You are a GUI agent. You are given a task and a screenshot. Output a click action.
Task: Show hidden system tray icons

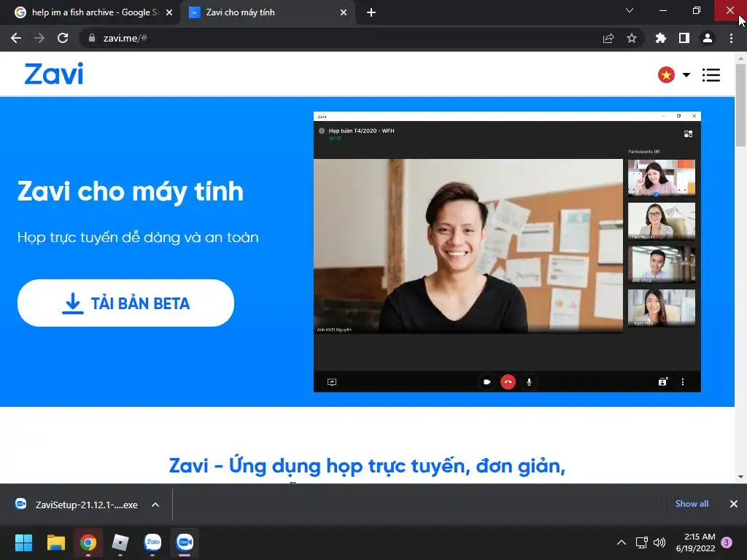tap(622, 542)
